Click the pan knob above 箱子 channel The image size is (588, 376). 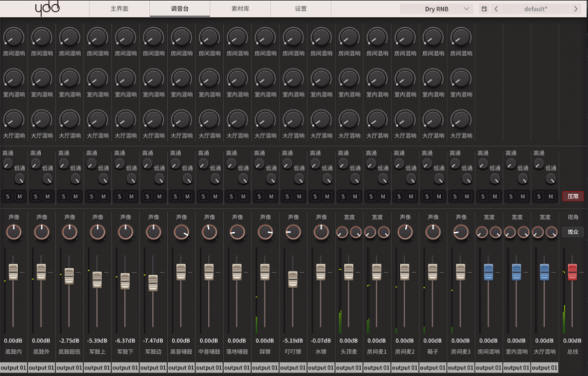coord(433,231)
